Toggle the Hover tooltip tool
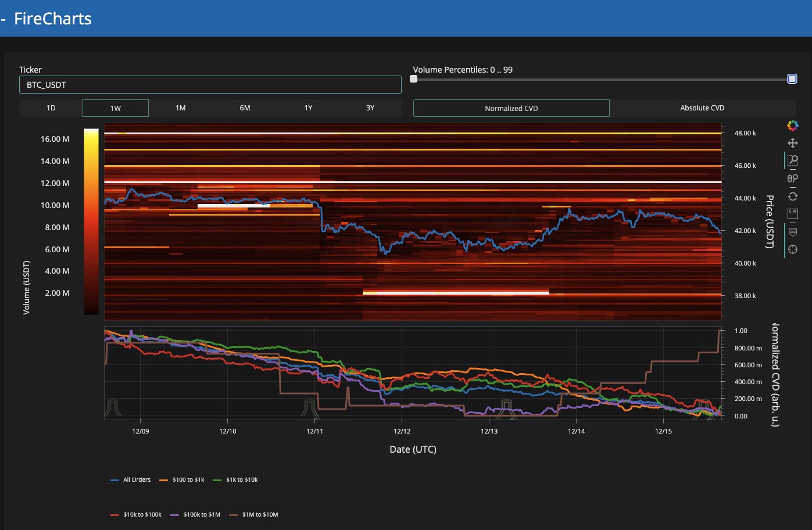This screenshot has height=530, width=812. pyautogui.click(x=792, y=232)
